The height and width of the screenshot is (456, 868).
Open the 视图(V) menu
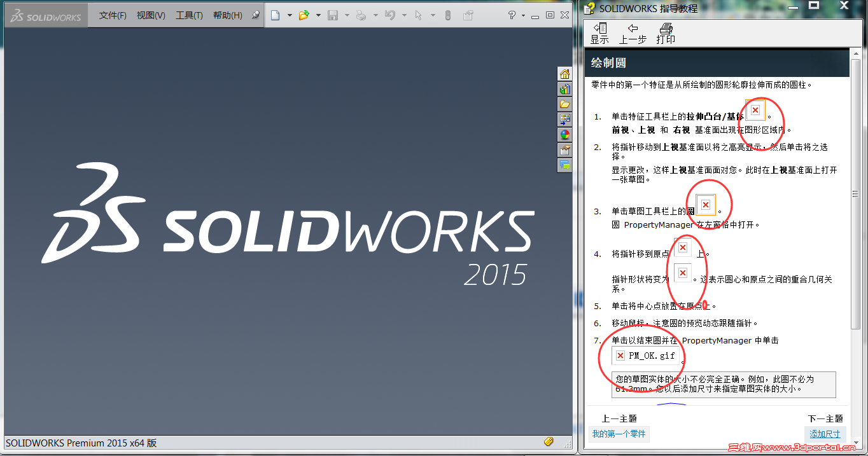click(x=151, y=15)
